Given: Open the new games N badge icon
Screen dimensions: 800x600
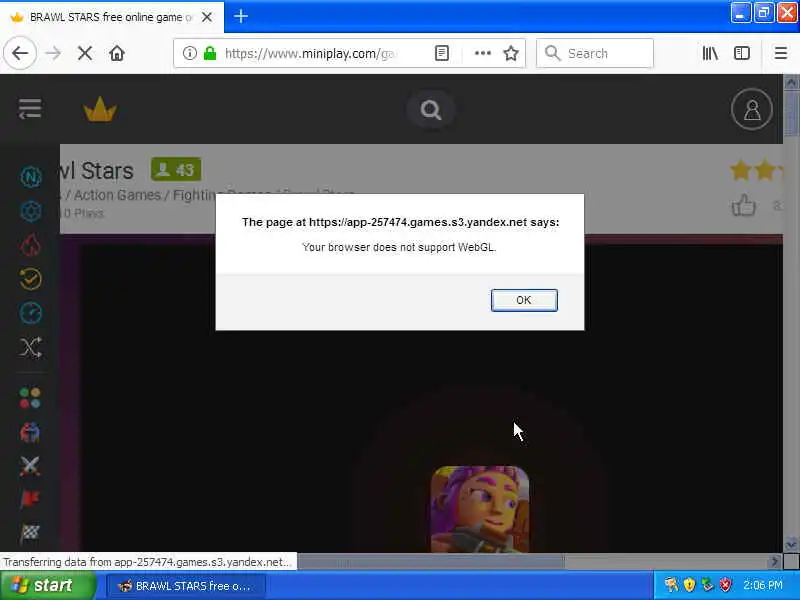Looking at the screenshot, I should tap(31, 177).
